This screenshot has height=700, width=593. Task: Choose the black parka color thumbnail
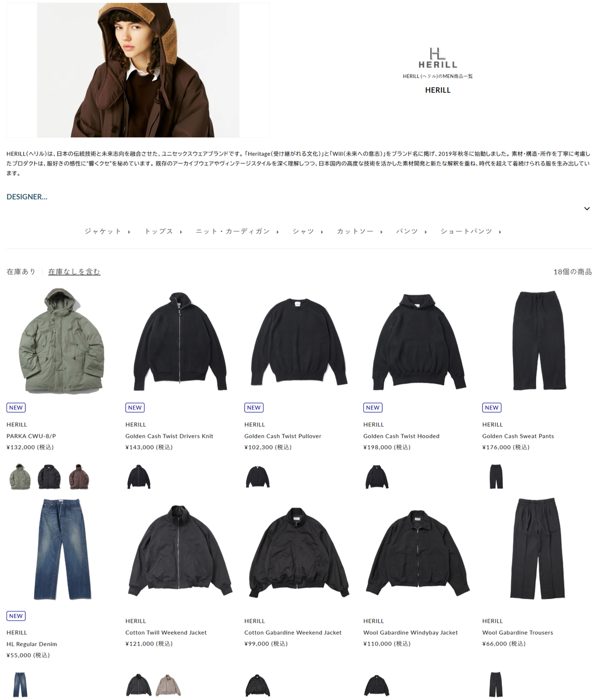49,476
